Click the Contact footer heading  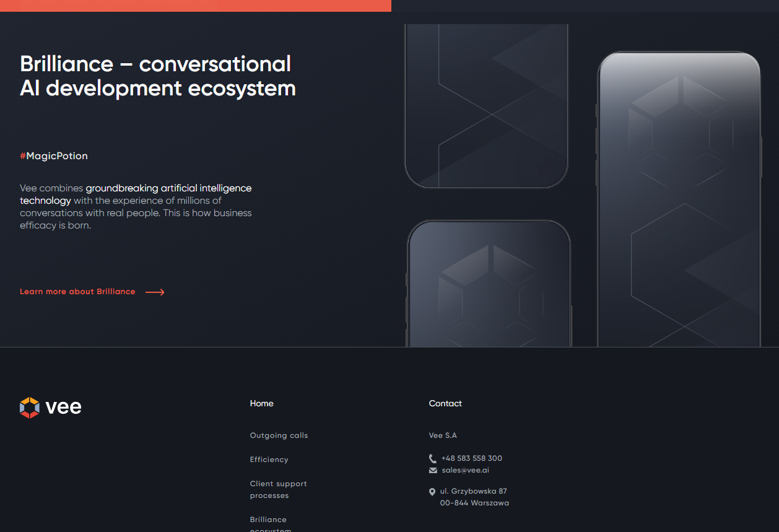(445, 403)
